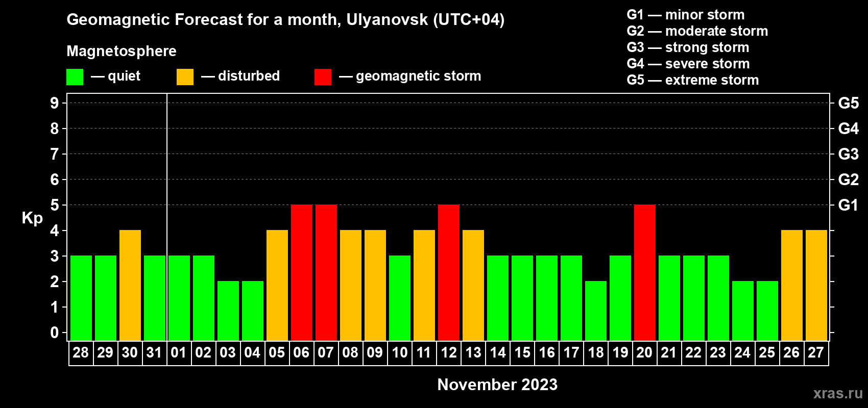This screenshot has height=408, width=868.
Task: Click date label 16 on the axis
Action: [547, 353]
